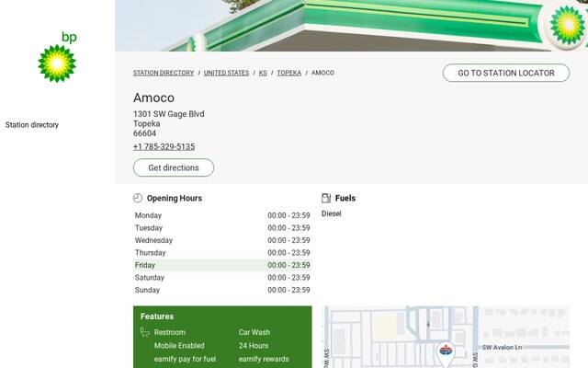
Task: Click the SW Avalon Ln map label
Action: [x=502, y=348]
